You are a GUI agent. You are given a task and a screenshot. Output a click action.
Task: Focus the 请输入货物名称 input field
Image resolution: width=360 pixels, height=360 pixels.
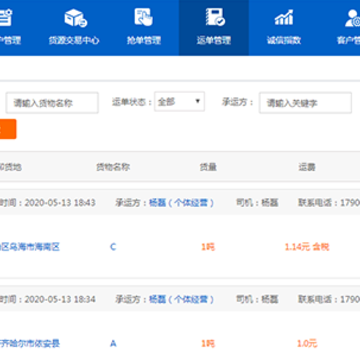52,103
